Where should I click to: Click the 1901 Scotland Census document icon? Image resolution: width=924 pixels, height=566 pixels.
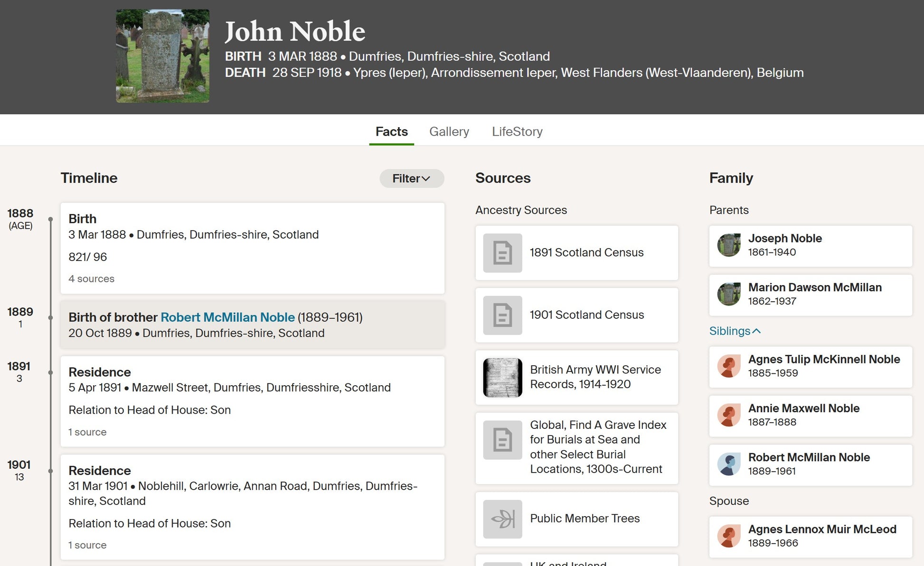502,315
